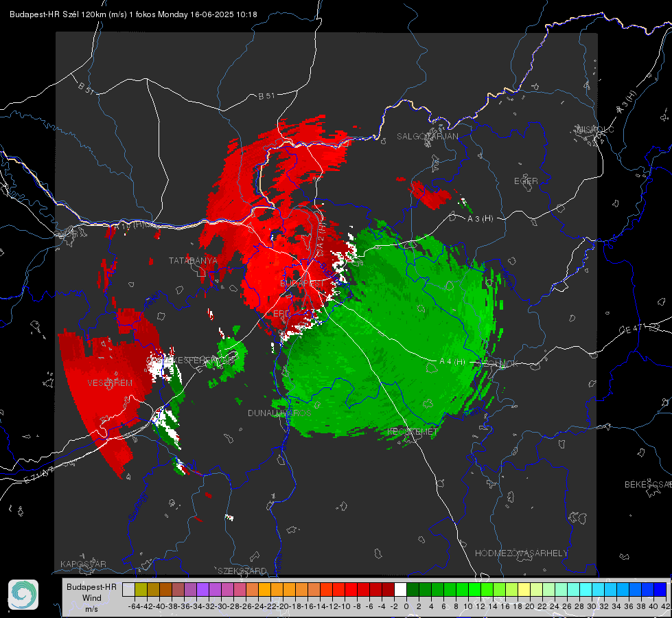The width and height of the screenshot is (672, 618).
Task: Select the BUDAPEST city label on the map
Action: [x=302, y=284]
